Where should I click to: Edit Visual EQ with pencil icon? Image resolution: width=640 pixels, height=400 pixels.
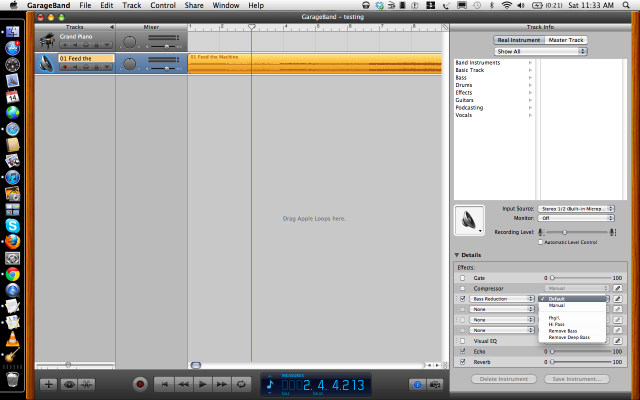[x=617, y=340]
